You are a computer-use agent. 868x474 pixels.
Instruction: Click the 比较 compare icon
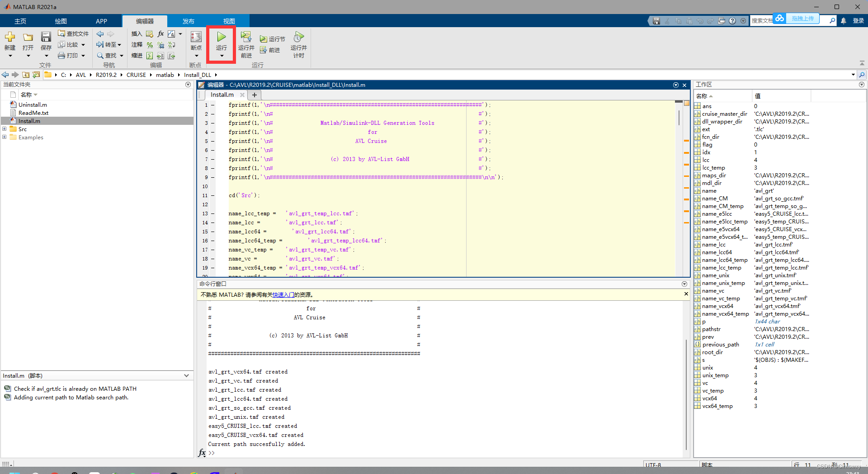(61, 44)
